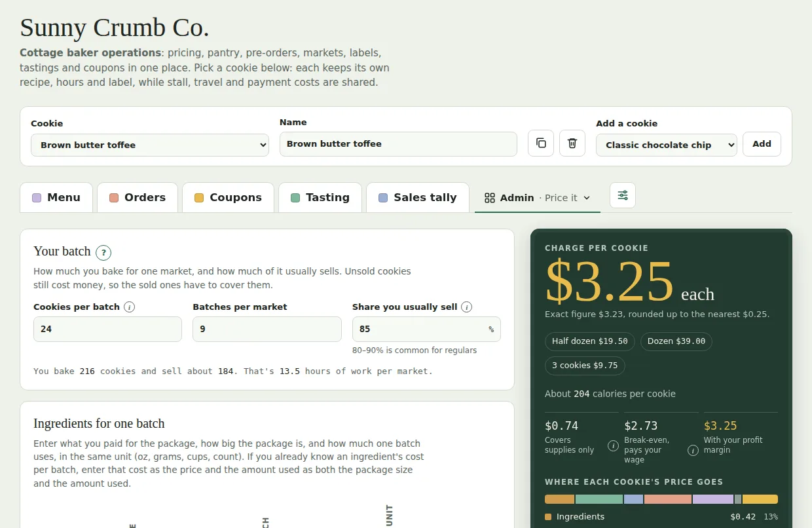812x528 pixels.
Task: Edit the cookie Name field
Action: click(x=398, y=144)
